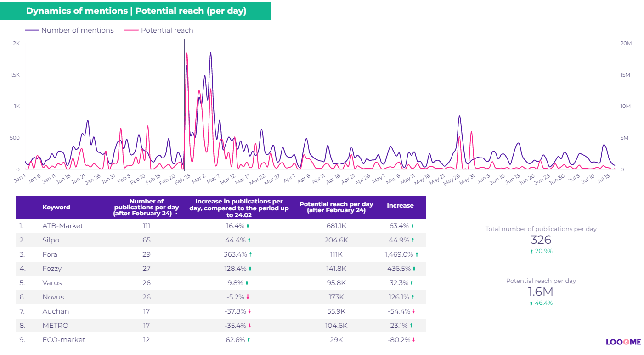Select the ECO-market keyword cell

63,340
